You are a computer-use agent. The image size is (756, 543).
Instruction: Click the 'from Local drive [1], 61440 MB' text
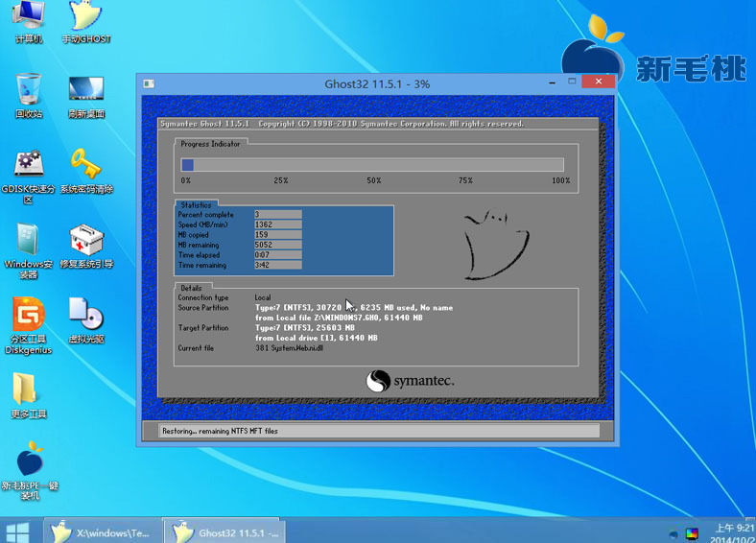coord(317,338)
